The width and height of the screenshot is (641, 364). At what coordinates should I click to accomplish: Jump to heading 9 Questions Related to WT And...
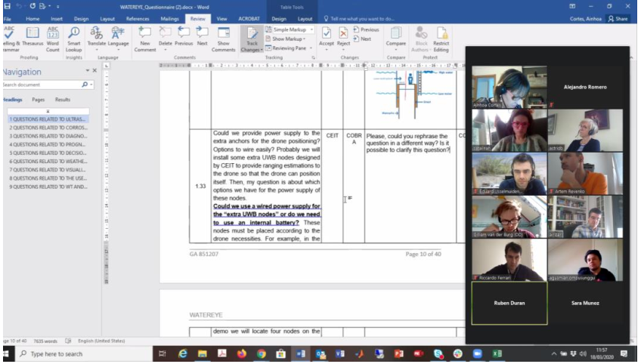tap(48, 187)
